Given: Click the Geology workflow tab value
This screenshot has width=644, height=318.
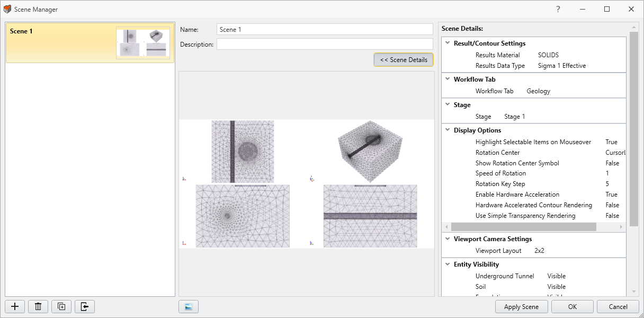Looking at the screenshot, I should point(538,91).
